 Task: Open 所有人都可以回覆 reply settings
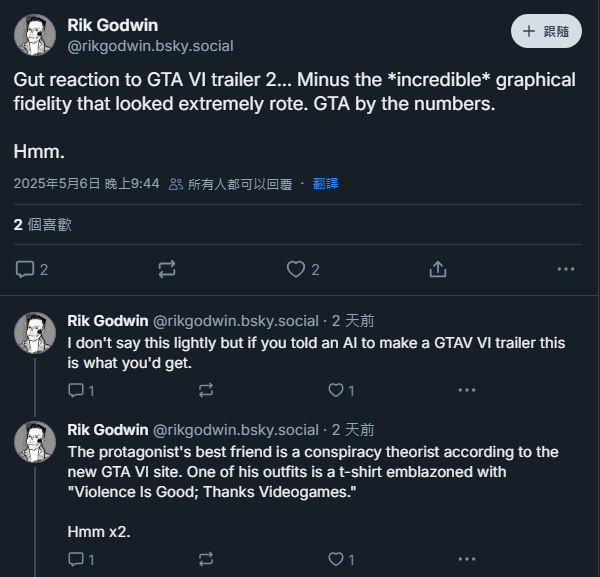tap(230, 184)
